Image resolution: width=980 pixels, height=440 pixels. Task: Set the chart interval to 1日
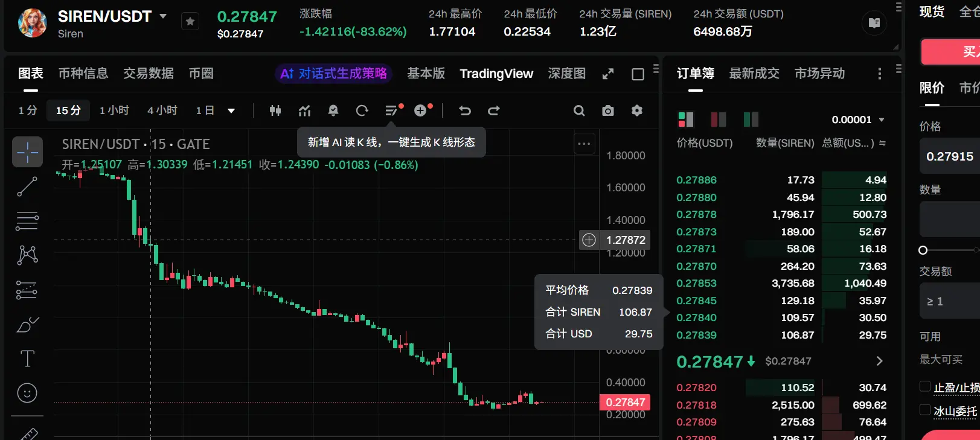[x=205, y=110]
